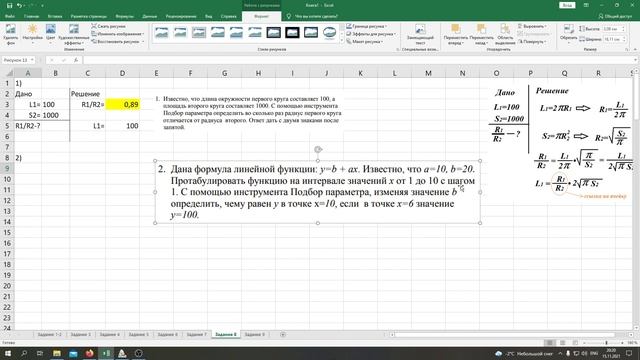640x360 pixels.
Task: Select cell A5 with R1/R2-?
Action: click(28, 126)
